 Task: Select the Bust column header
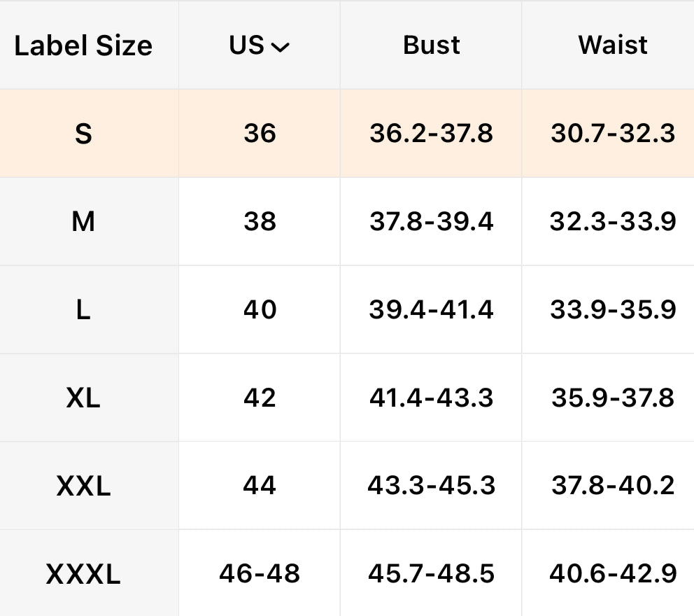[x=431, y=45]
